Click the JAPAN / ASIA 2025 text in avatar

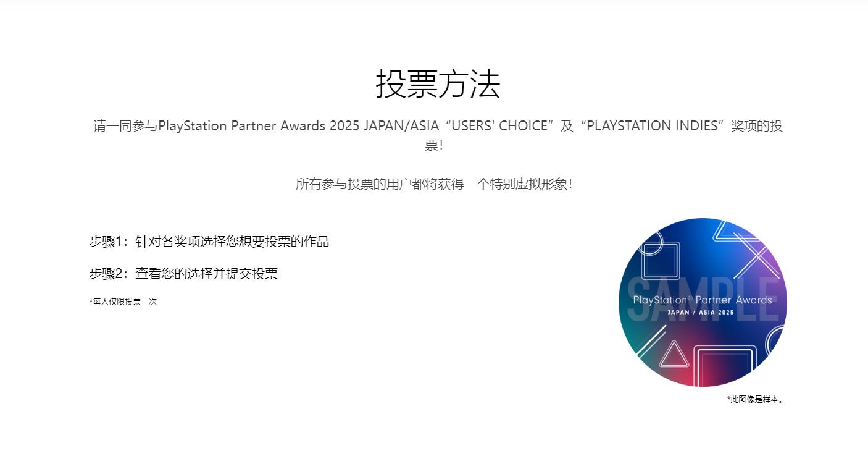pyautogui.click(x=701, y=313)
